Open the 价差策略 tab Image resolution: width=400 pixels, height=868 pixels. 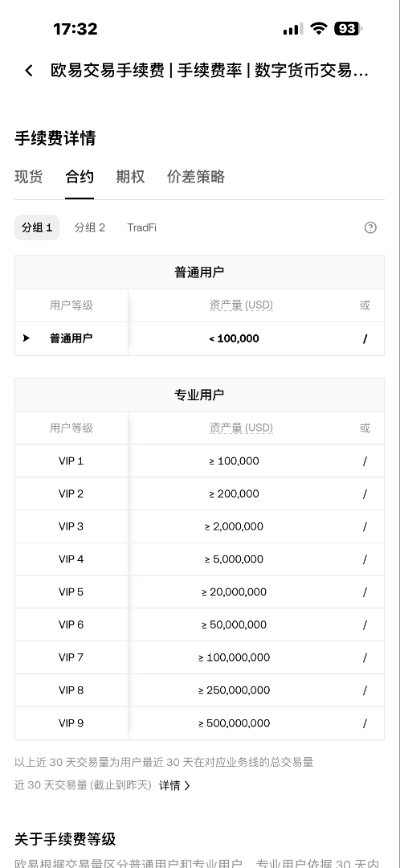(x=196, y=177)
